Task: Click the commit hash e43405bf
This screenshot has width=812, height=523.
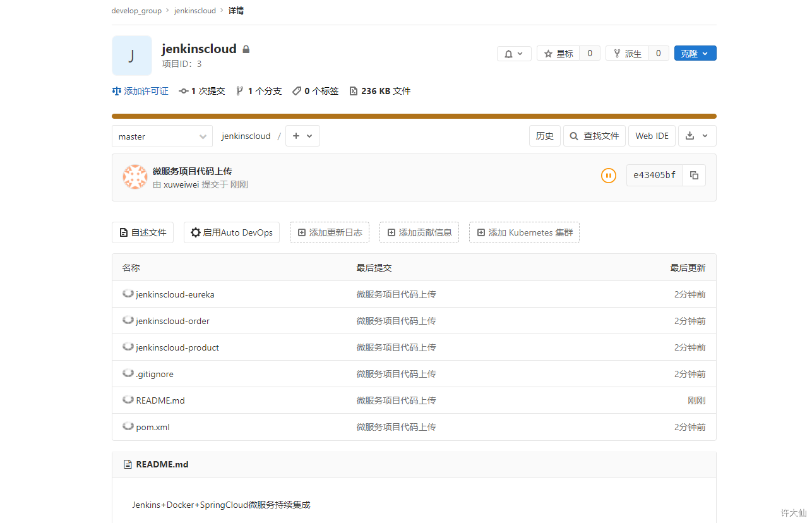Action: pyautogui.click(x=655, y=176)
